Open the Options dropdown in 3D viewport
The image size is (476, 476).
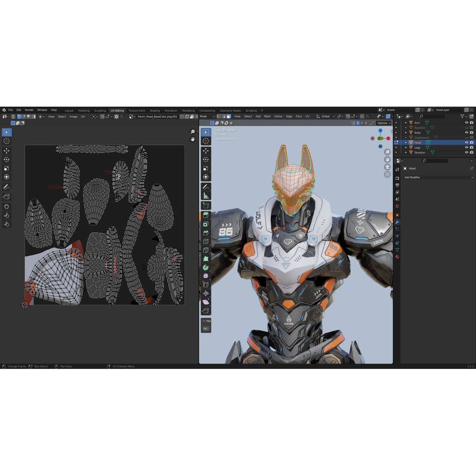[x=384, y=123]
